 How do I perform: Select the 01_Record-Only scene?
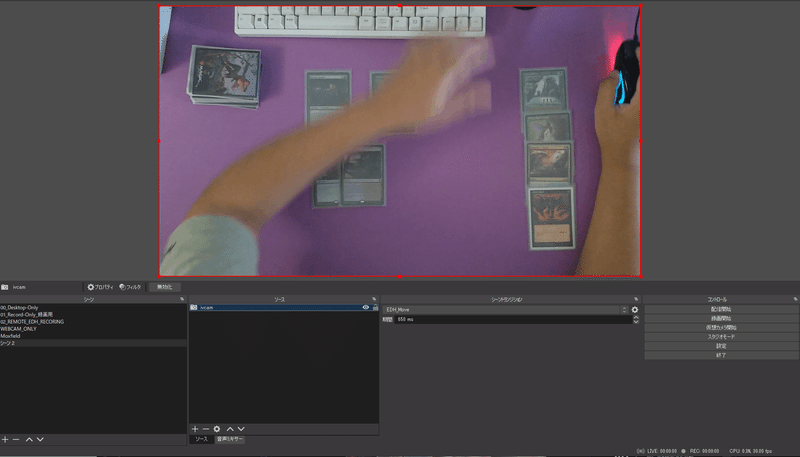point(93,315)
